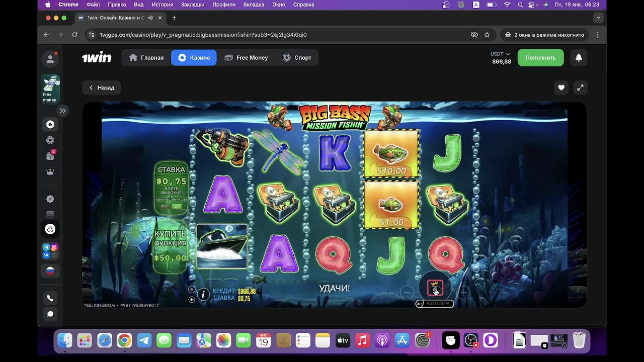Click the speedboat symbol on reels
This screenshot has height=362, width=644.
pyautogui.click(x=222, y=246)
